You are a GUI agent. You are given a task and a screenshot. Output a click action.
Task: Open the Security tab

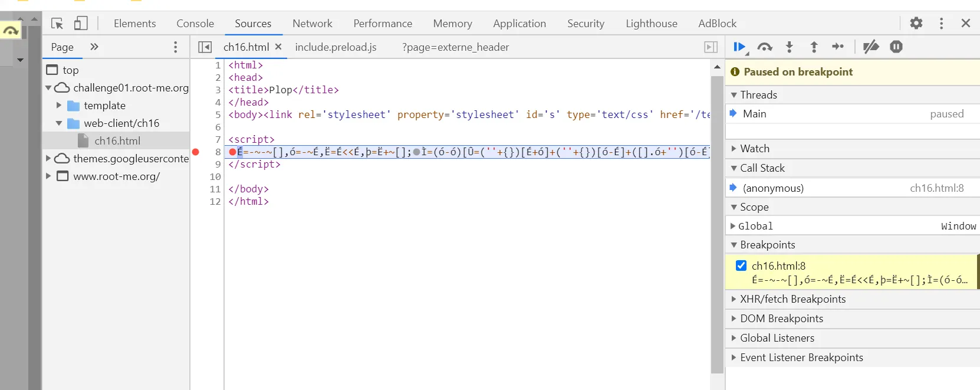[x=586, y=24]
